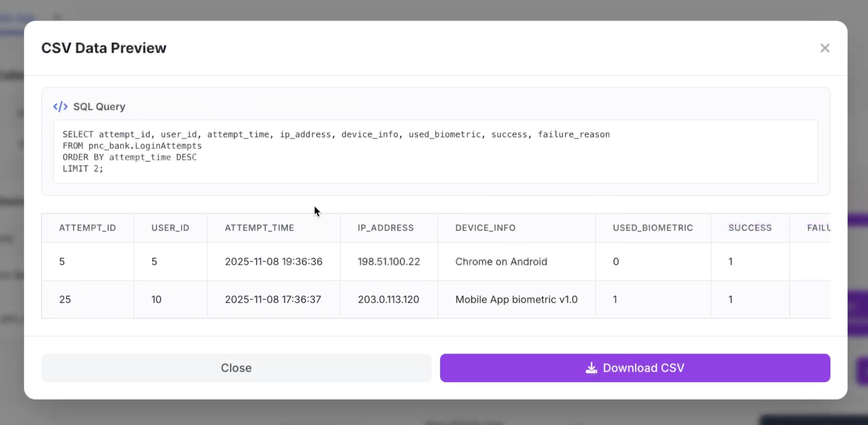Click the IP_ADDRESS column header
868x425 pixels.
click(385, 228)
